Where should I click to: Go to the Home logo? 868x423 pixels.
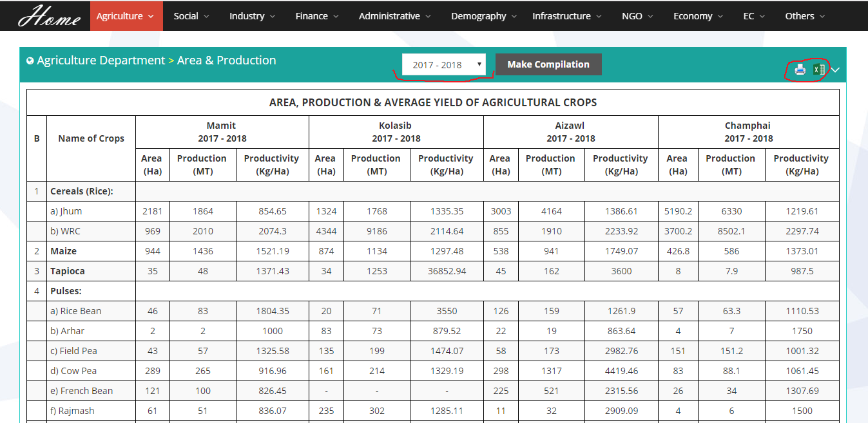49,16
